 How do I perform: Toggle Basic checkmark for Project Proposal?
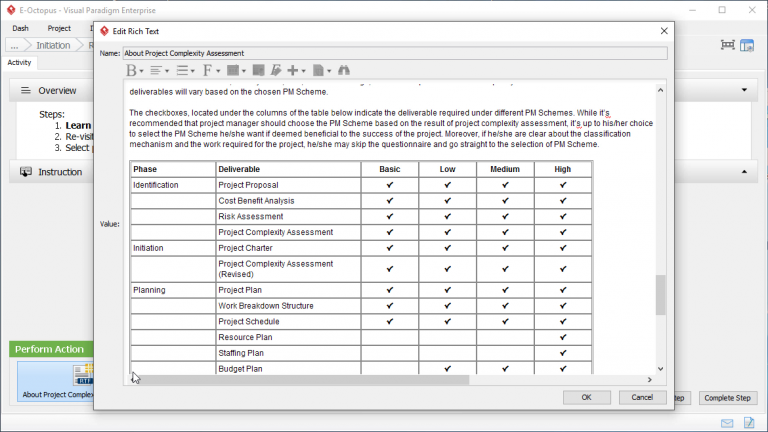[x=390, y=185]
